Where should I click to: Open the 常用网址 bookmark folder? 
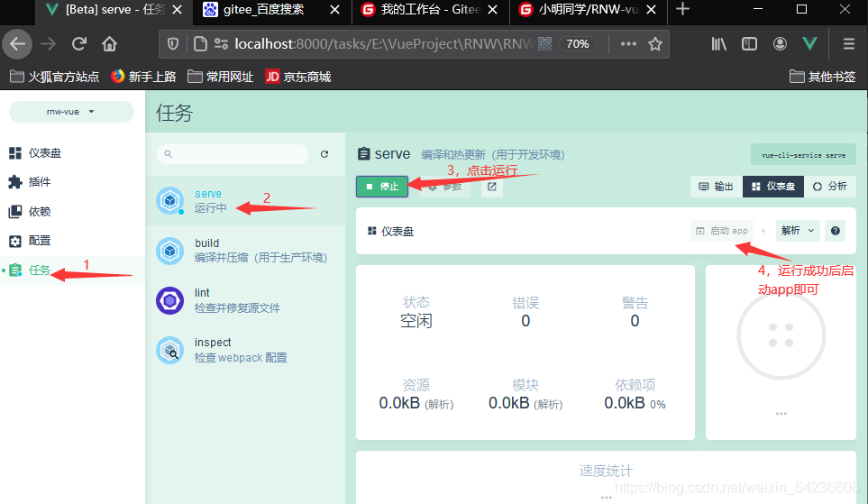(x=220, y=77)
